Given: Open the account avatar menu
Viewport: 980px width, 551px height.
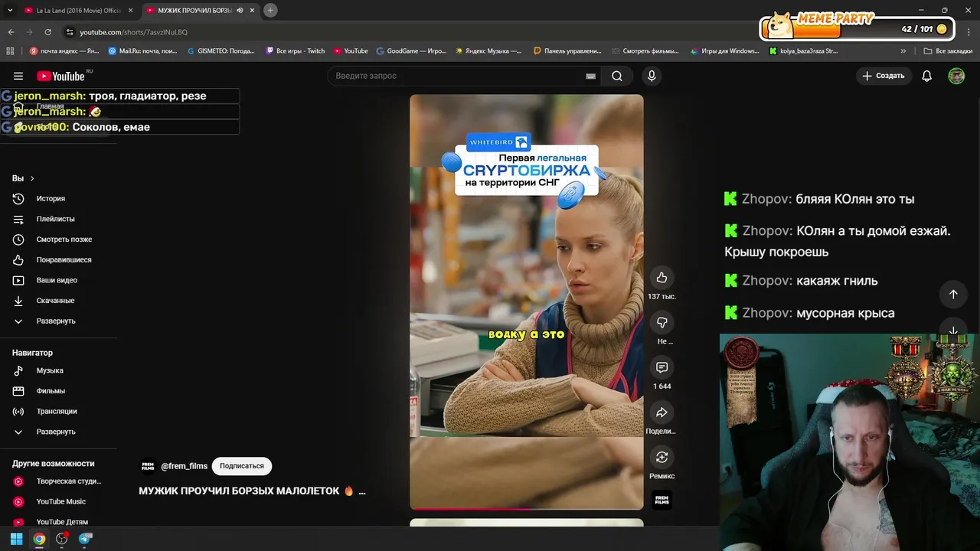Looking at the screenshot, I should 956,76.
